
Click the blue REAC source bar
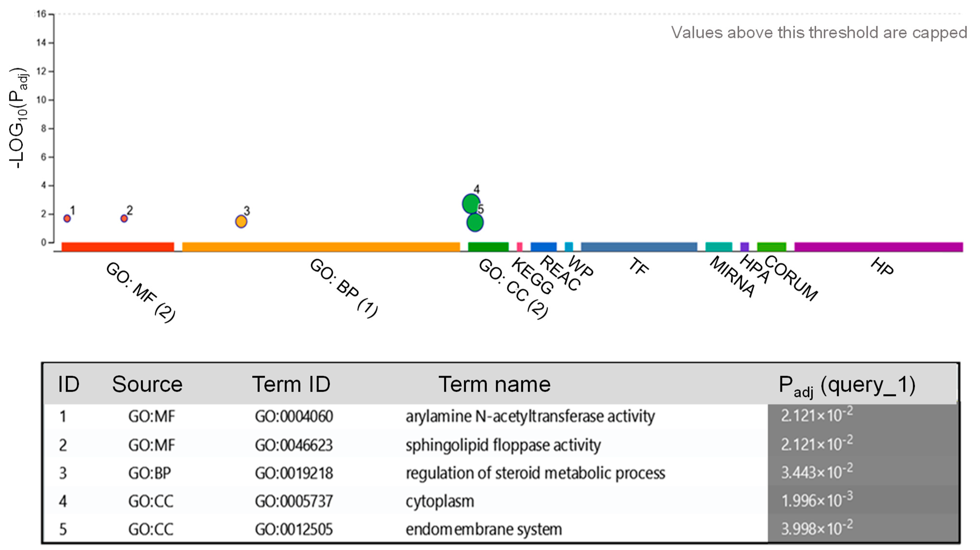pos(543,247)
